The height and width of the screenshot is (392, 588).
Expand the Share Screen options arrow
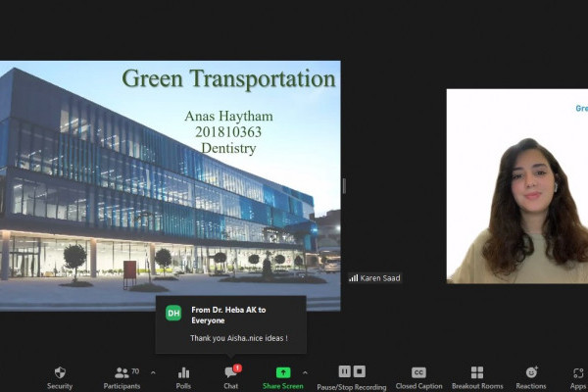click(305, 372)
